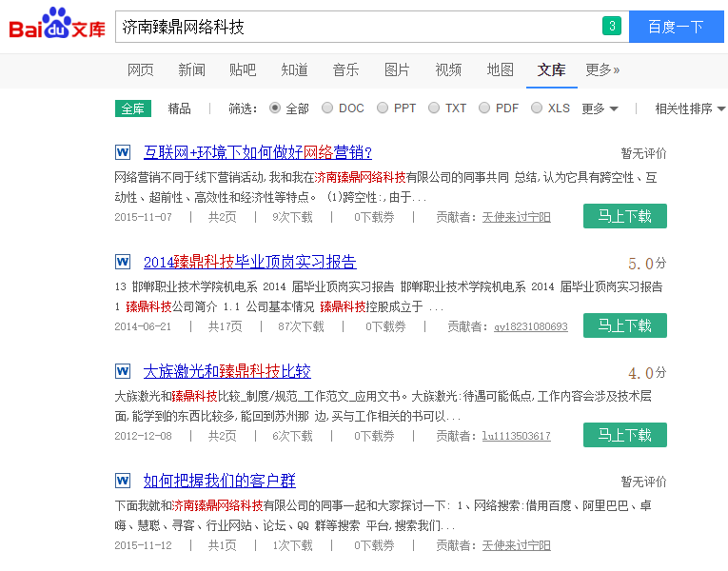Click 马上下载 for 互联网+环境 document
728x571 pixels.
(625, 216)
